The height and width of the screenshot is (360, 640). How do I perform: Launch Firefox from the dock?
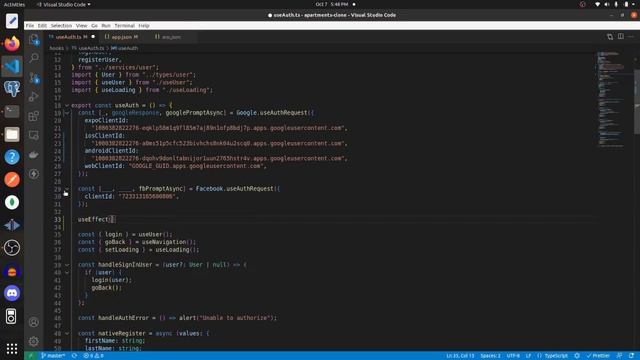coord(12,43)
